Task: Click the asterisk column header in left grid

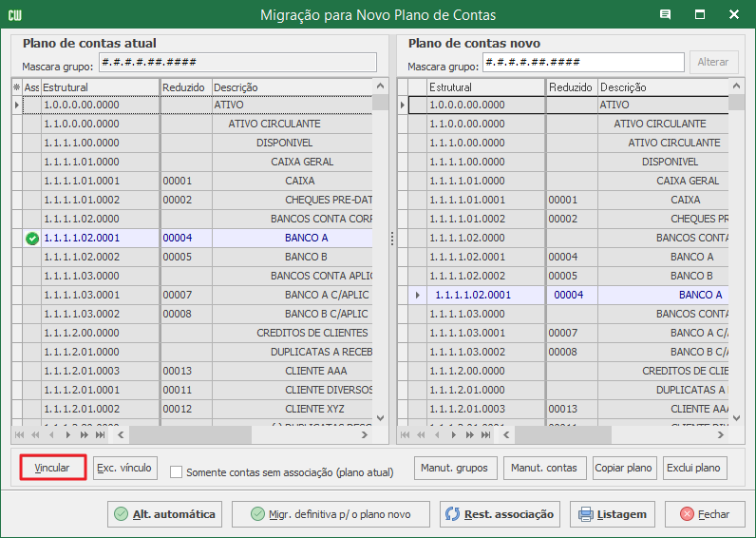Action: point(17,87)
